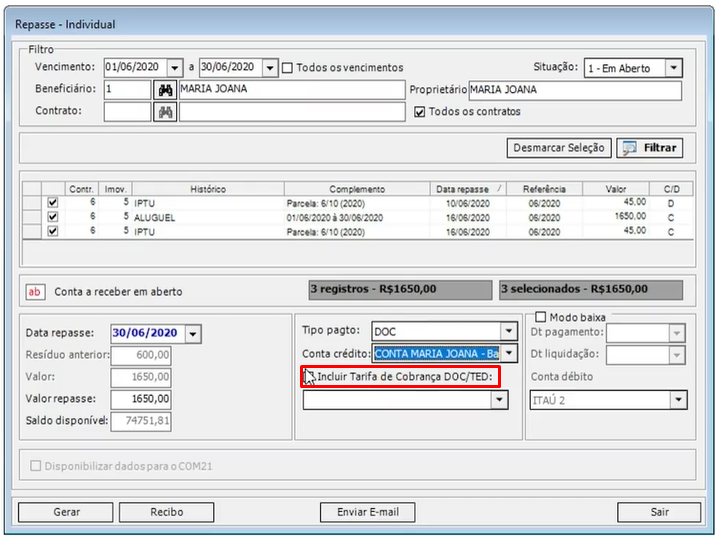This screenshot has width=716, height=538.
Task: Enable the 'Modo baixa' checkbox
Action: coord(541,317)
